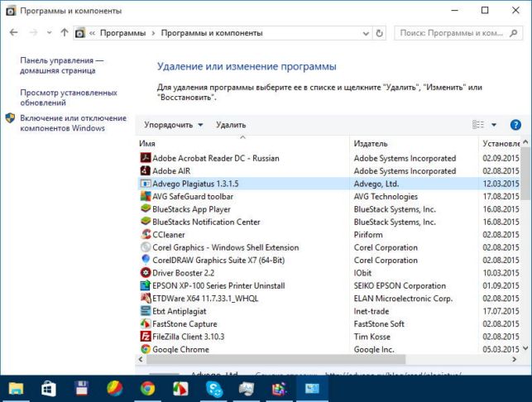The height and width of the screenshot is (402, 532).
Task: Open the Упорядочить dropdown menu
Action: [174, 125]
